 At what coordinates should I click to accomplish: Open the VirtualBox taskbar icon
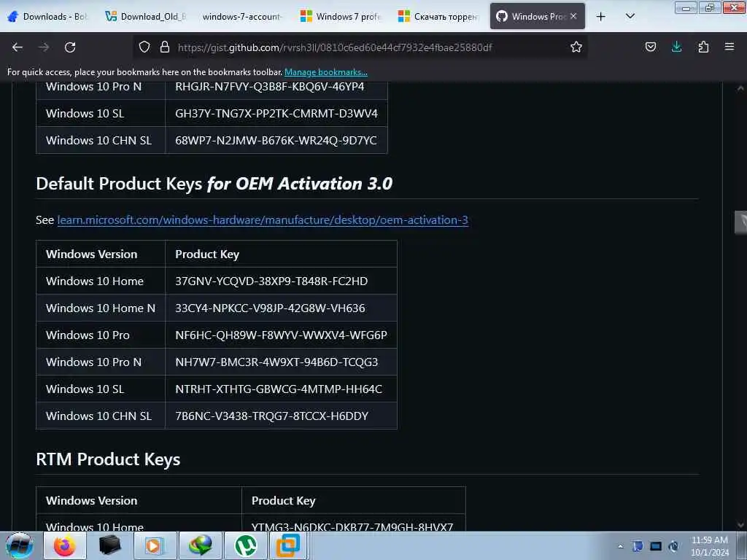288,545
